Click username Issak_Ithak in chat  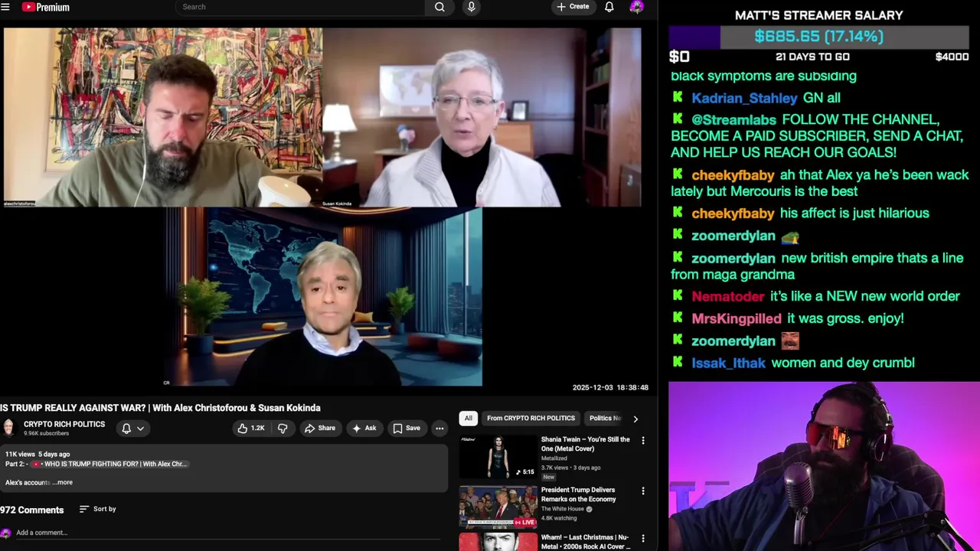tap(728, 363)
